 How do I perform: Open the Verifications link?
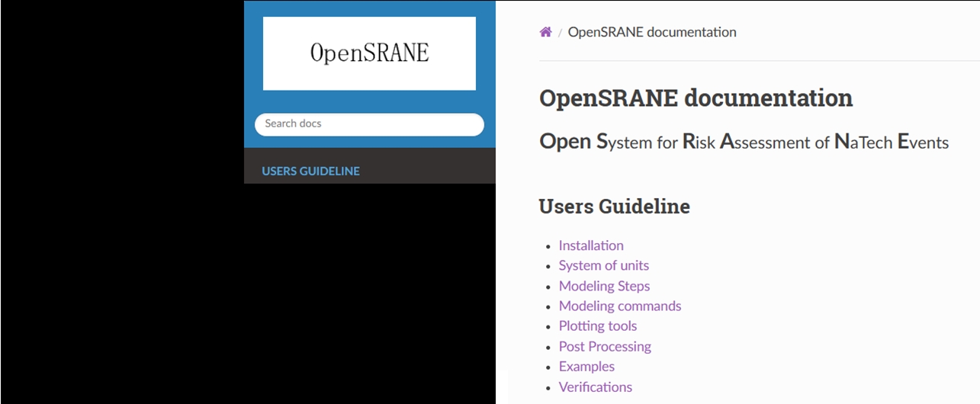pyautogui.click(x=595, y=386)
